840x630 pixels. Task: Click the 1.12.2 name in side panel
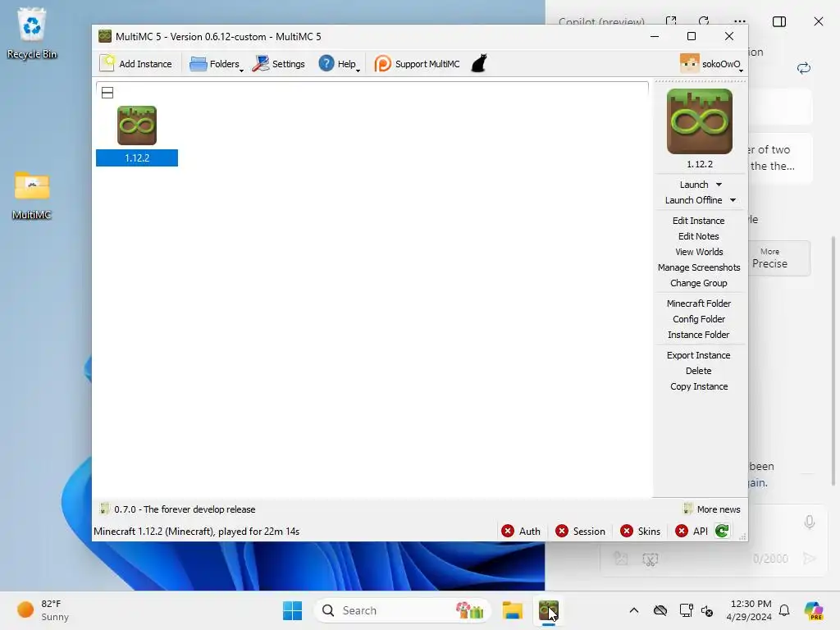point(700,164)
